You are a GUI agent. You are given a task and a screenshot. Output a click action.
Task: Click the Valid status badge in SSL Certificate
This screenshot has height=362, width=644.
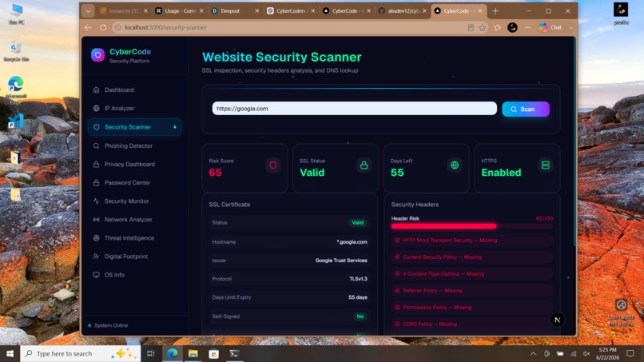357,223
